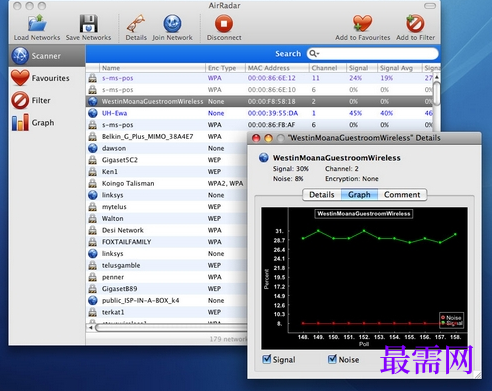
Task: Open Favourites in the sidebar
Action: pos(47,78)
